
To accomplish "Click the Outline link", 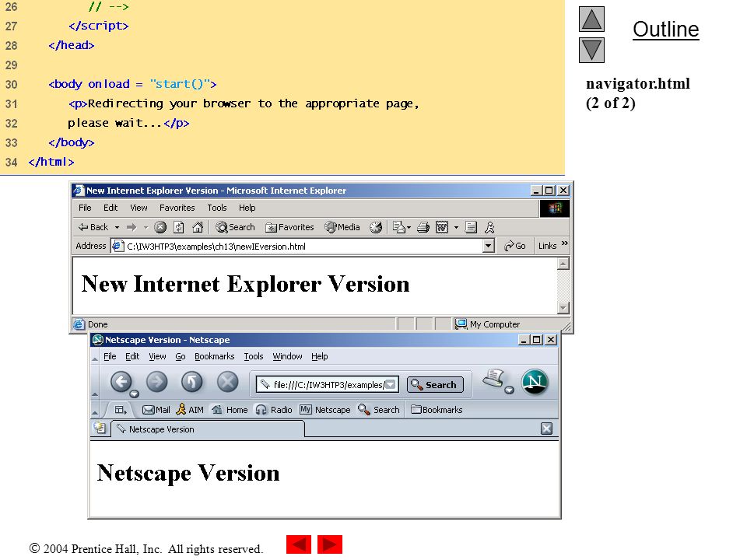I will click(x=665, y=30).
